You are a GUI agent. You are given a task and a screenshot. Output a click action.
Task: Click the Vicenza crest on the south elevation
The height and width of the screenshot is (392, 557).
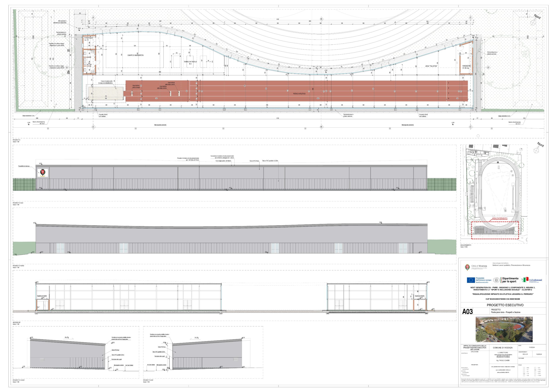43,173
